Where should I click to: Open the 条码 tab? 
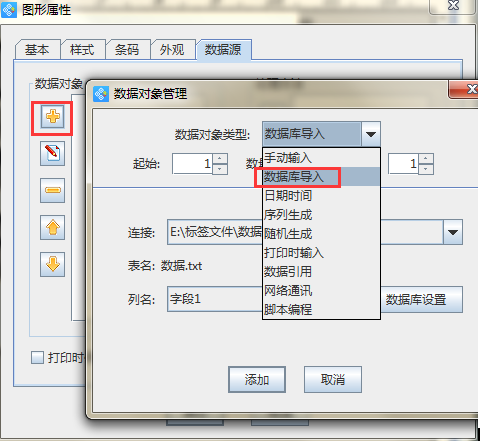(x=127, y=50)
